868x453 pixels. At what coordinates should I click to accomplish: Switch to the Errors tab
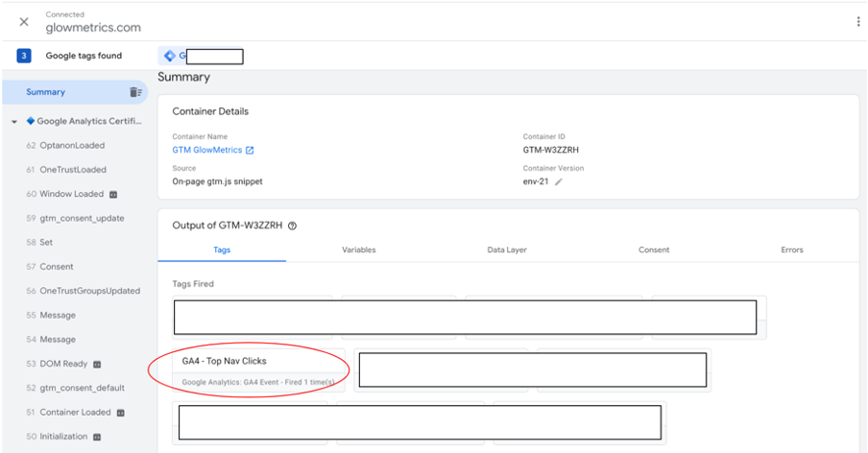pos(792,250)
